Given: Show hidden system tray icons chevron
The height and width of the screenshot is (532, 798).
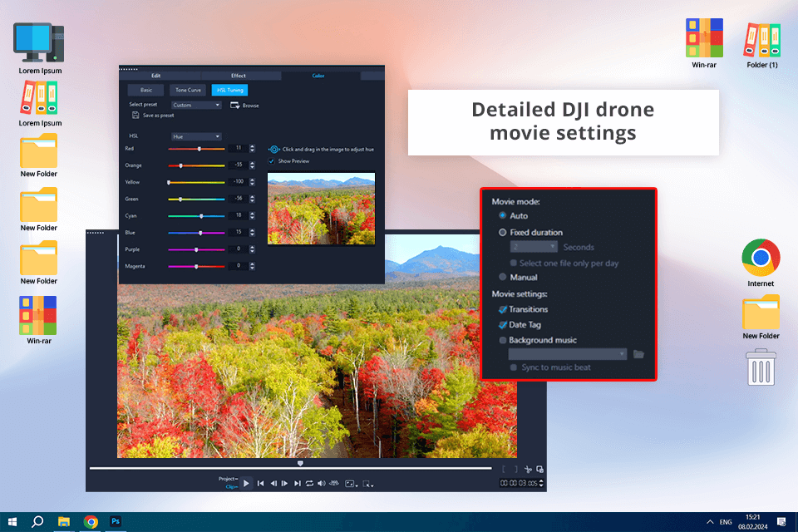Looking at the screenshot, I should point(710,522).
